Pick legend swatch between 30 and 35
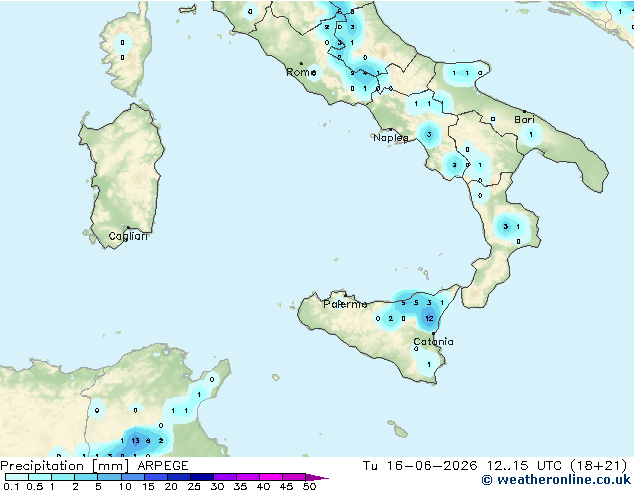This screenshot has height=490, width=634. [225, 477]
